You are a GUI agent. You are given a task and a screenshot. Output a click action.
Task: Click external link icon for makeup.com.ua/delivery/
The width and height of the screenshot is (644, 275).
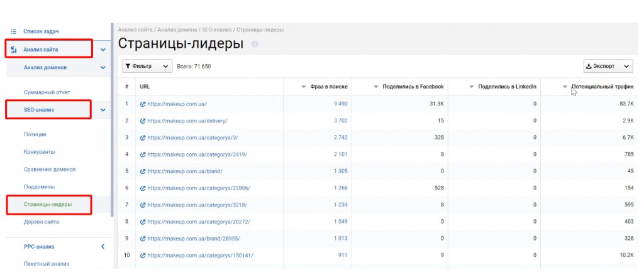[143, 121]
